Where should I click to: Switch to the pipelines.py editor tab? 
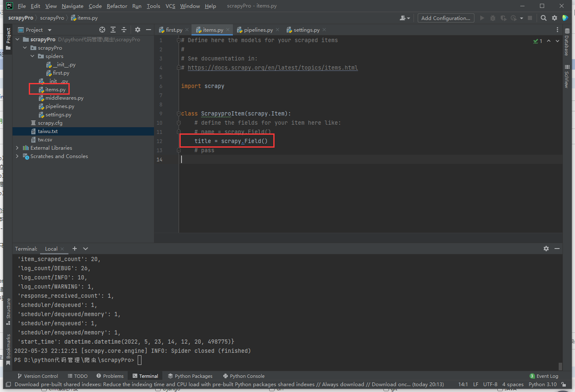[x=258, y=30]
